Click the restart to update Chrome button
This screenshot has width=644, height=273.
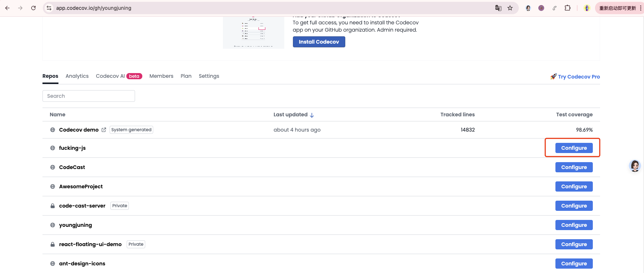click(x=617, y=8)
